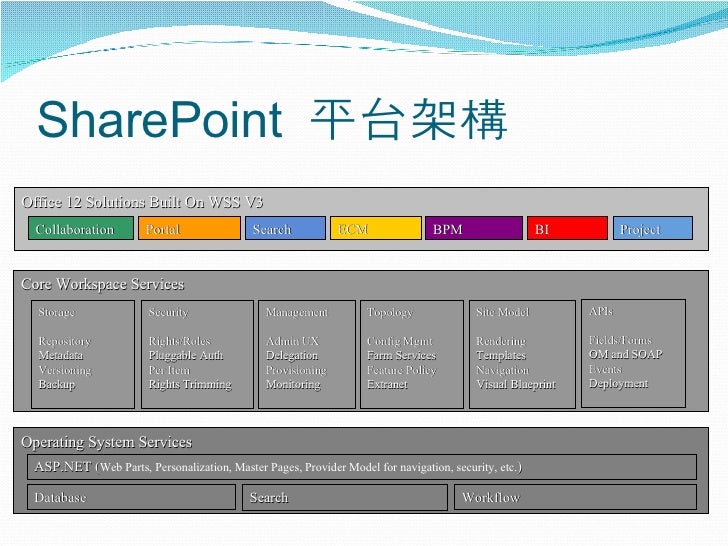728x546 pixels.
Task: Click Rights Trimming in the Security box
Action: 190,384
